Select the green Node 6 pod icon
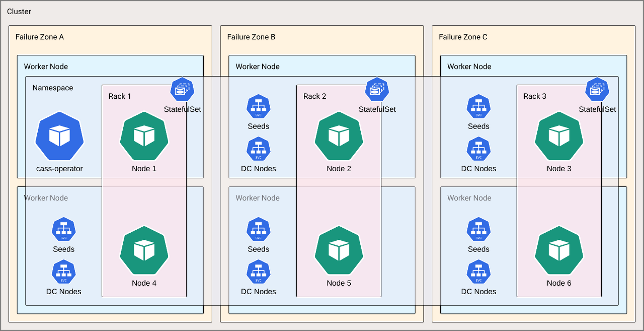 559,250
